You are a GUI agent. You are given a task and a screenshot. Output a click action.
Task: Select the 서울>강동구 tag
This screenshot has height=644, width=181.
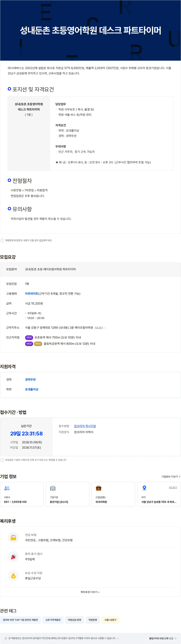click(x=110, y=620)
